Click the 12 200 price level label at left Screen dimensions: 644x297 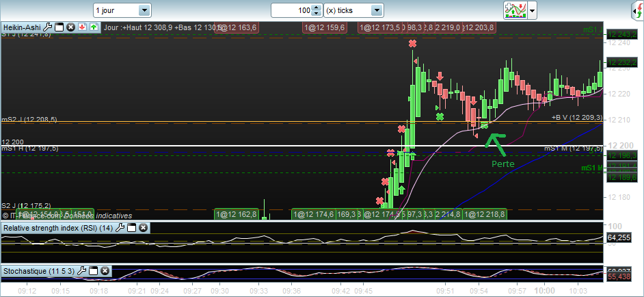(13, 142)
